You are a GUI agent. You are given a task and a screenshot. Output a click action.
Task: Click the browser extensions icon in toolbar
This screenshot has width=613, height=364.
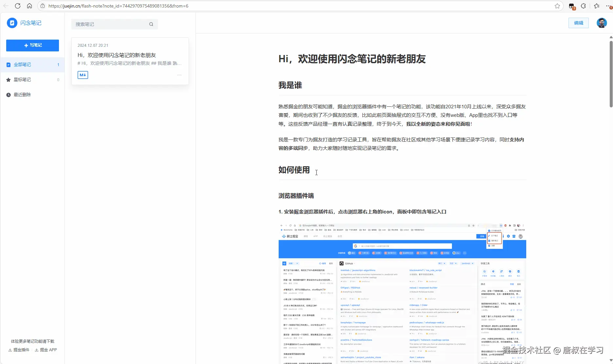tap(583, 6)
